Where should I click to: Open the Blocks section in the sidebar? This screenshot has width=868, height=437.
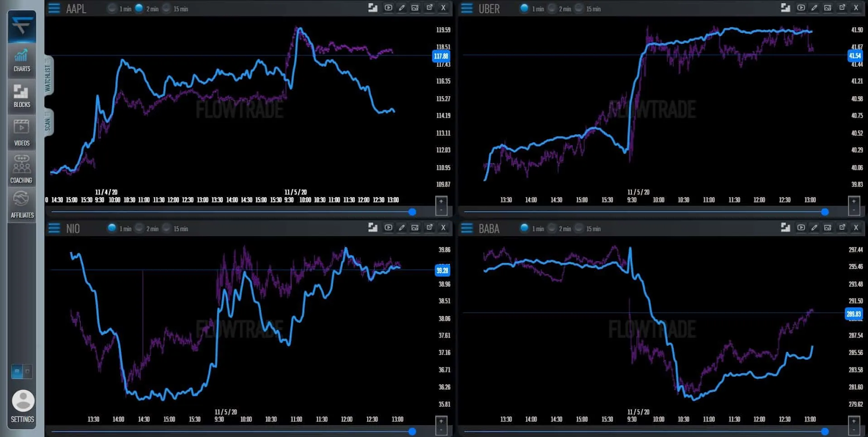(x=22, y=96)
